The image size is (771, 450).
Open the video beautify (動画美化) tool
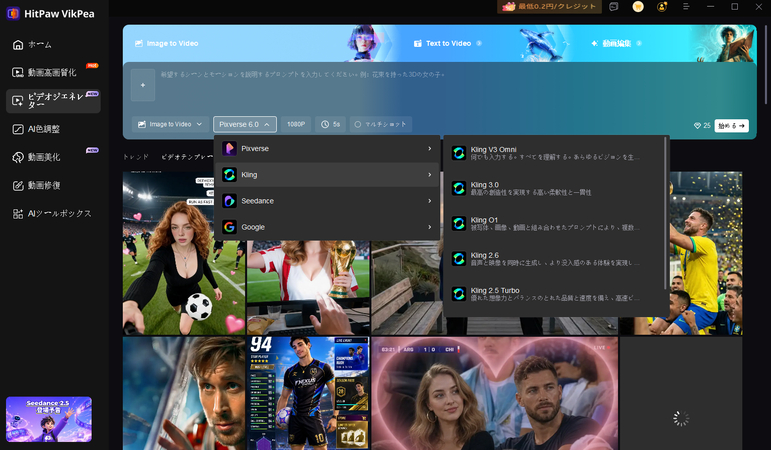tap(53, 157)
